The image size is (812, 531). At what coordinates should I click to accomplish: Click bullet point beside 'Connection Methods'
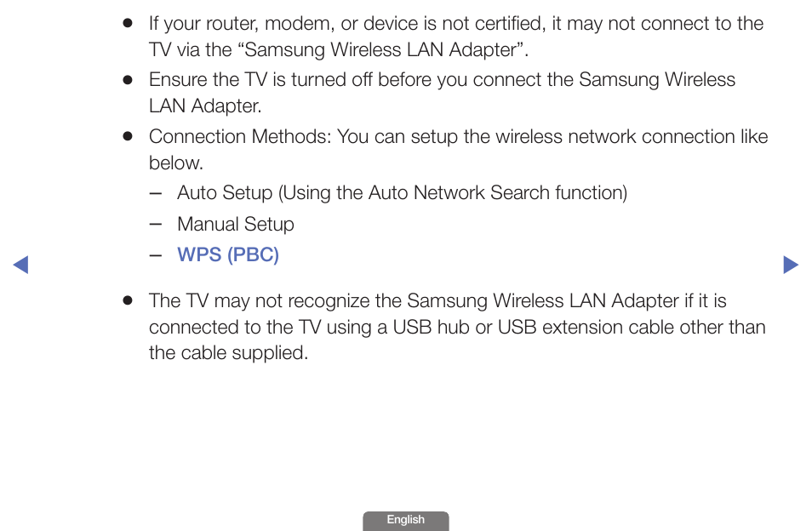(x=128, y=137)
